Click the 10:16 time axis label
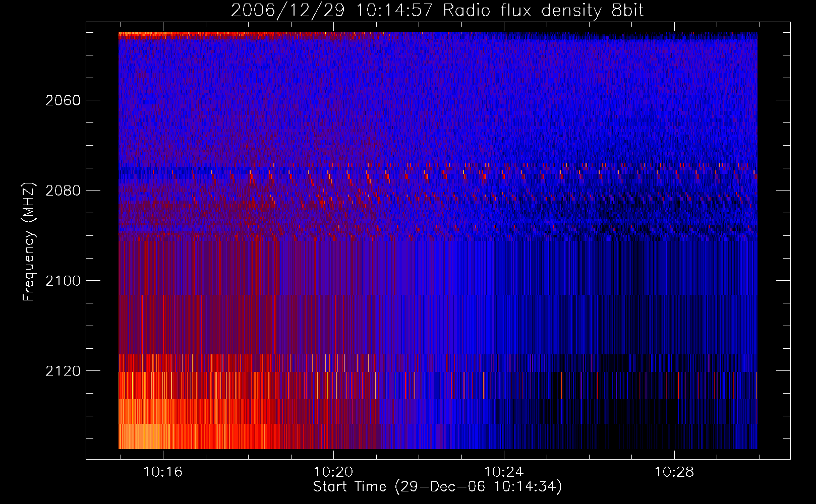The image size is (816, 504). pos(163,472)
